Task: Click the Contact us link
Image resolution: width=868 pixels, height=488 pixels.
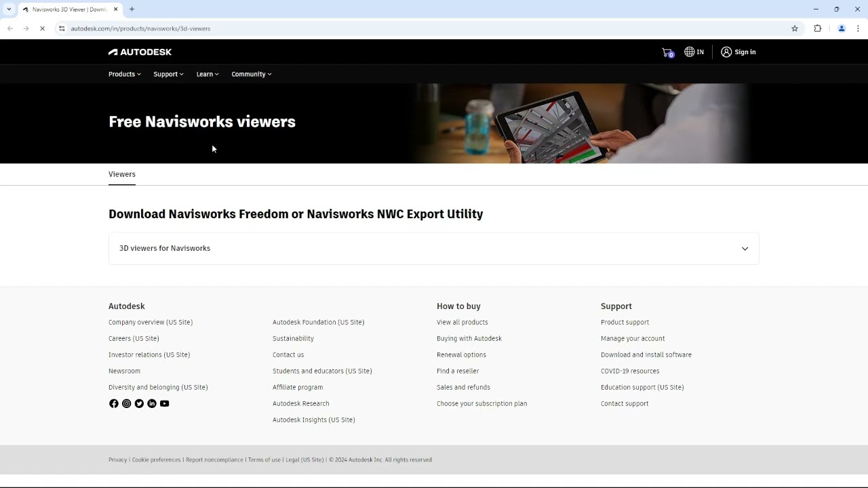Action: pos(288,355)
